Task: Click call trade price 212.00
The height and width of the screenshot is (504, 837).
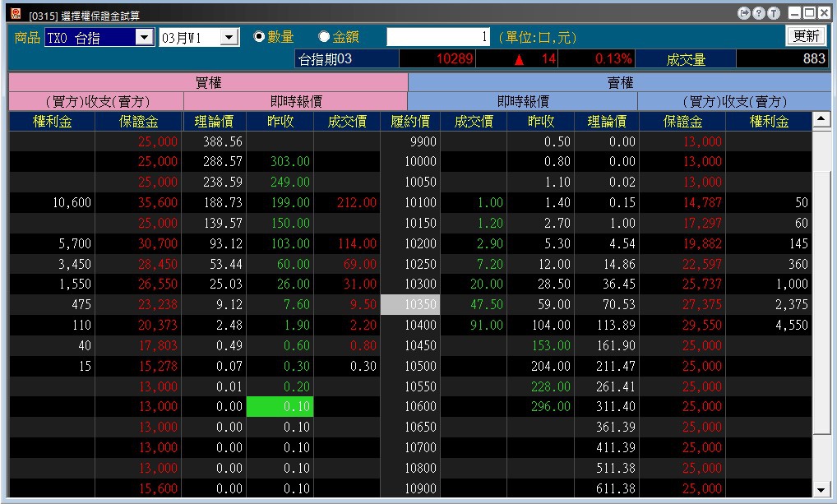Action: [357, 202]
